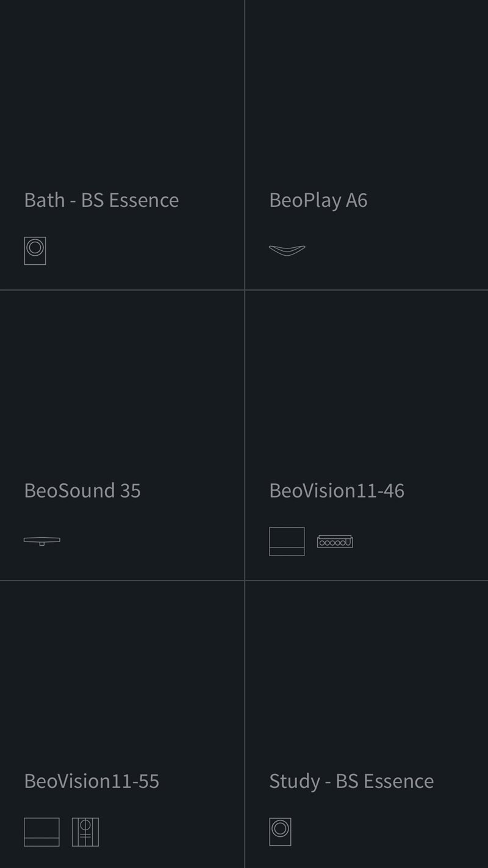Viewport: 488px width, 868px height.
Task: Click empty area above Bath - BS Essence label
Action: tap(122, 92)
